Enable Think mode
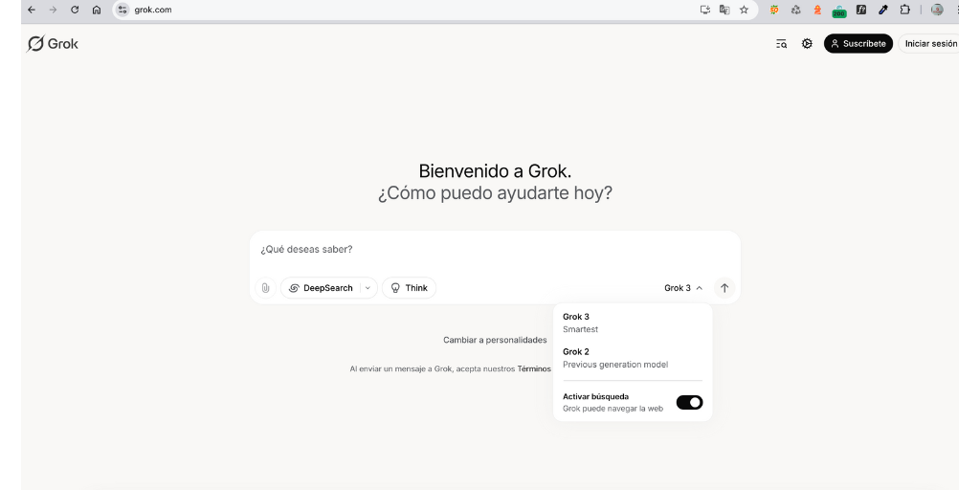980x490 pixels. point(410,288)
